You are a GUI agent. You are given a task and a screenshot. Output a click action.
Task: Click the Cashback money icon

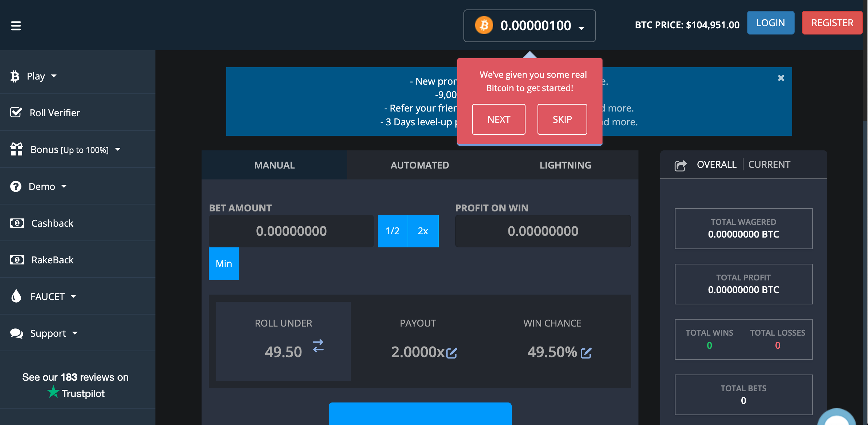click(x=17, y=223)
